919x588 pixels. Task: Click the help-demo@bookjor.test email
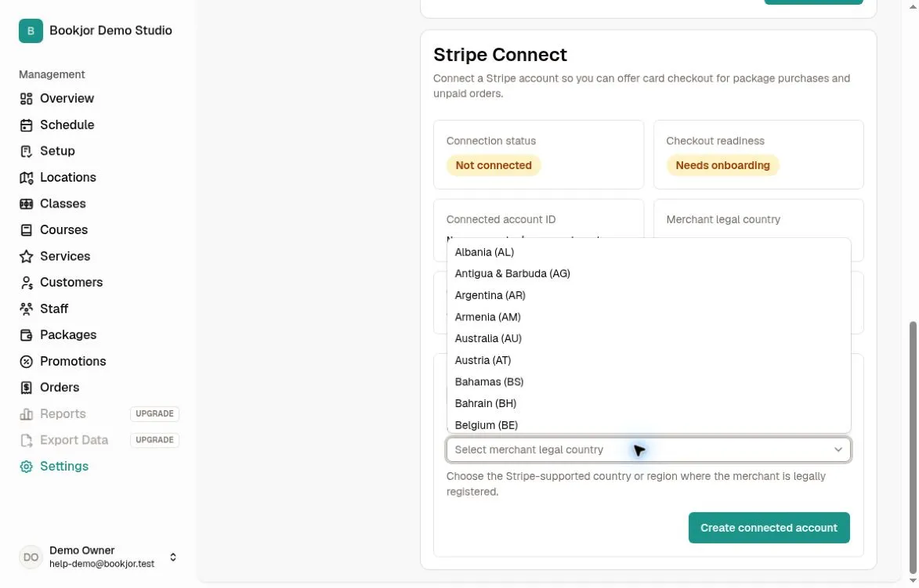102,564
